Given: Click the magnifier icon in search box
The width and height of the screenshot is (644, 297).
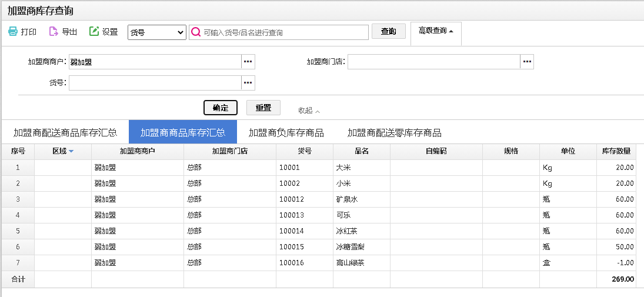Looking at the screenshot, I should (x=196, y=32).
